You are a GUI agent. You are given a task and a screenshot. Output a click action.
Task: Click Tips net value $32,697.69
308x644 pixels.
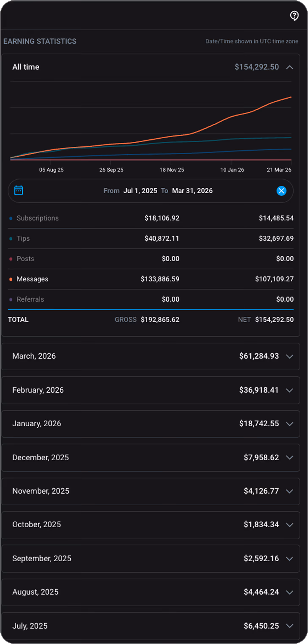pyautogui.click(x=276, y=238)
